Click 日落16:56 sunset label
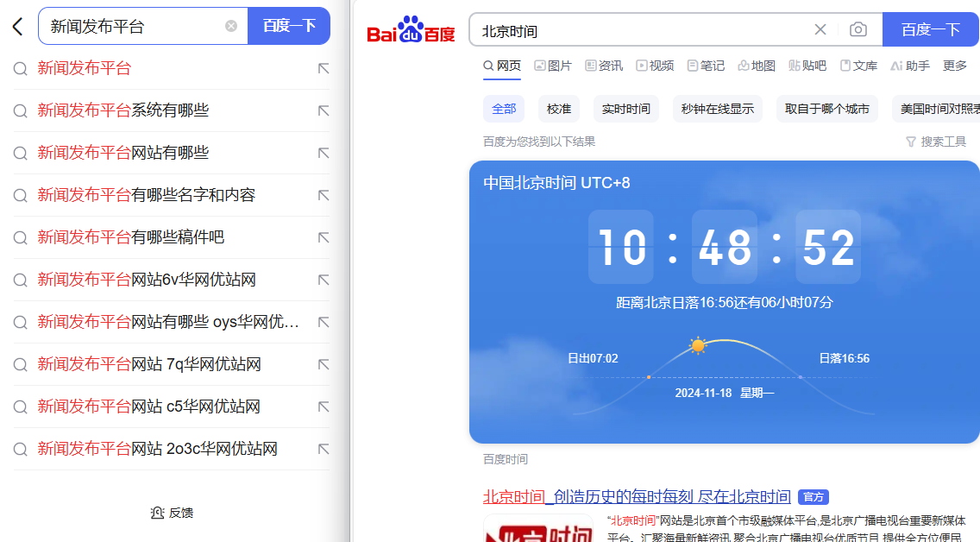This screenshot has width=980, height=542. (845, 358)
